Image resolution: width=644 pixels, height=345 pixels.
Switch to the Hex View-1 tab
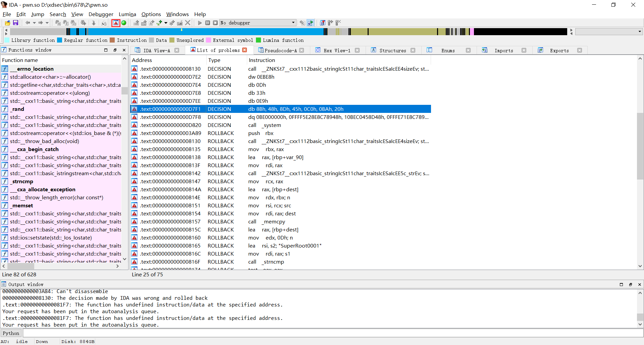click(x=337, y=51)
